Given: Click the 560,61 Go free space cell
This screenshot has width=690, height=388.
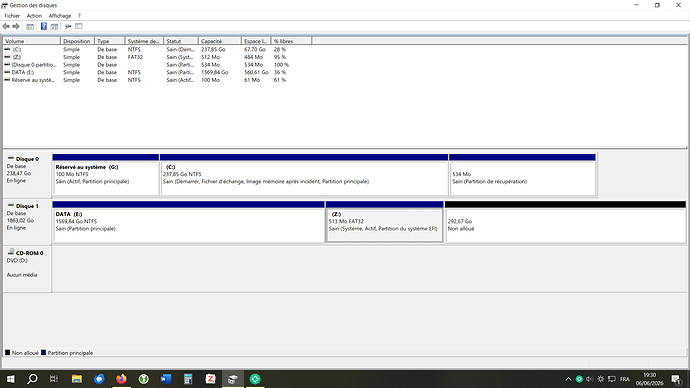Looking at the screenshot, I should (x=256, y=72).
